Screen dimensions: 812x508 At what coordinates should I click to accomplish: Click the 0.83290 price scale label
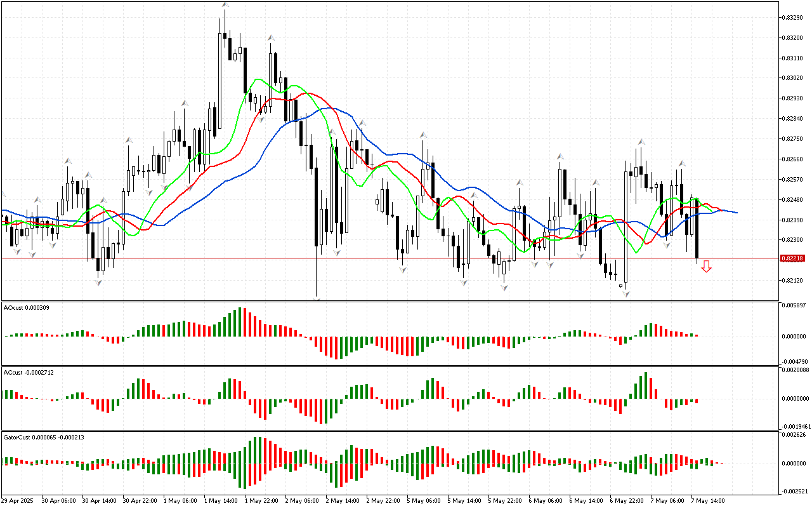pos(792,17)
